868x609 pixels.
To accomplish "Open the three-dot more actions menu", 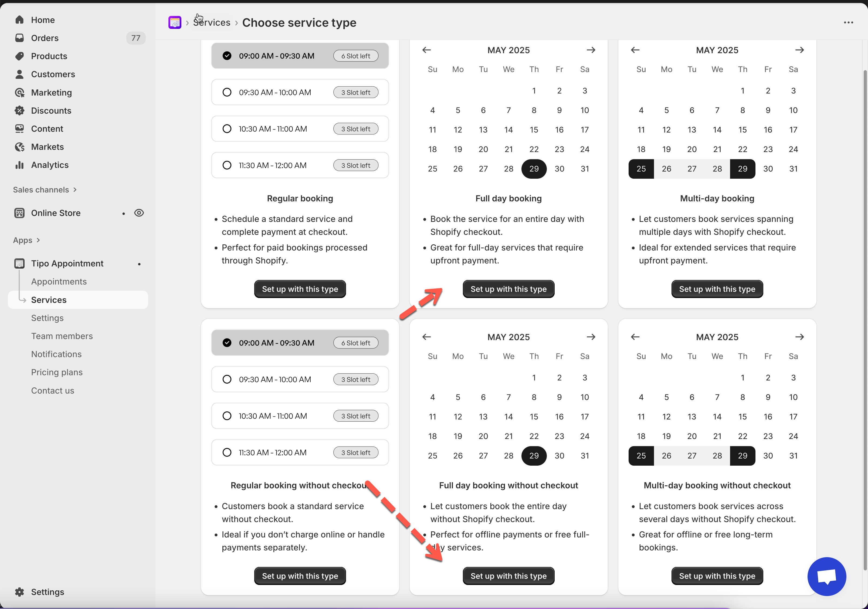I will pyautogui.click(x=848, y=23).
